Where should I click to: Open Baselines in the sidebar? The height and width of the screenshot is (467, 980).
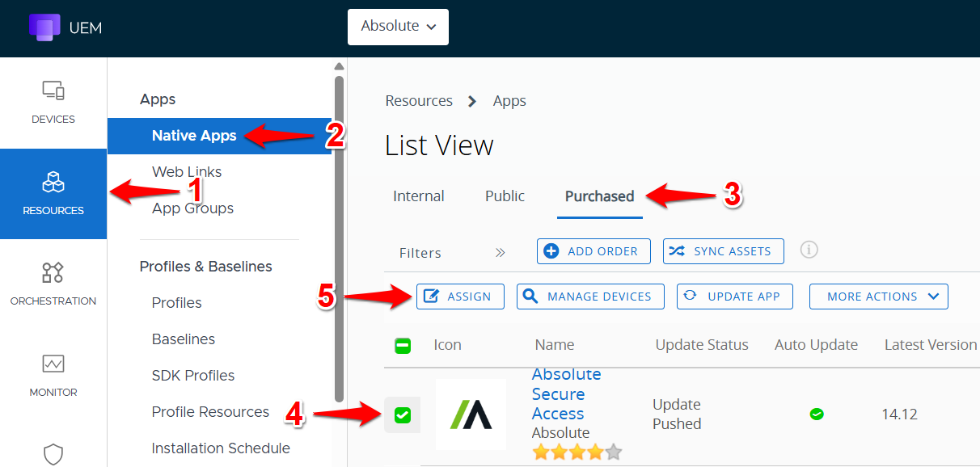(x=184, y=339)
